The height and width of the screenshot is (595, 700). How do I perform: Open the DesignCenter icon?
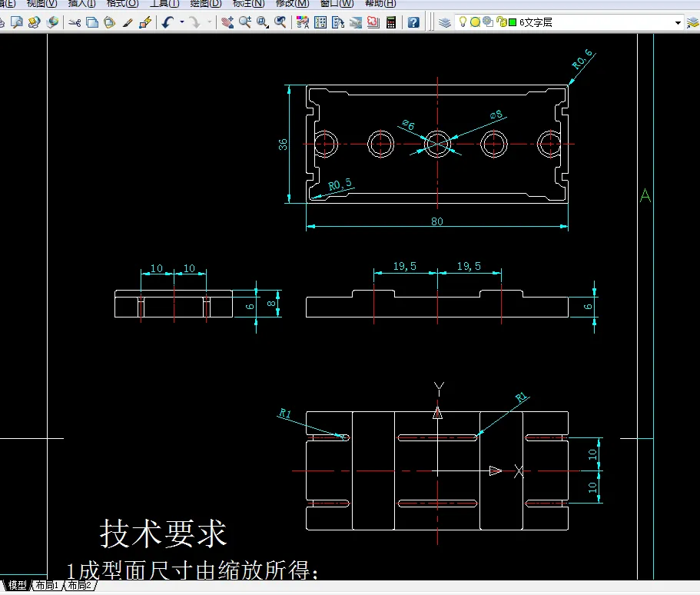coord(320,22)
